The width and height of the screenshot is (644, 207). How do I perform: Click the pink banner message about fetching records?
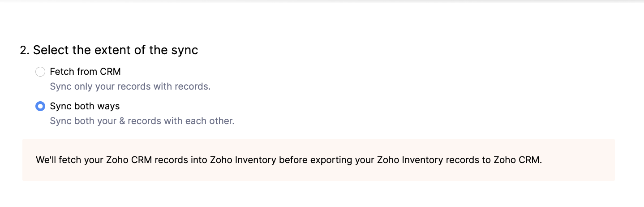point(289,160)
